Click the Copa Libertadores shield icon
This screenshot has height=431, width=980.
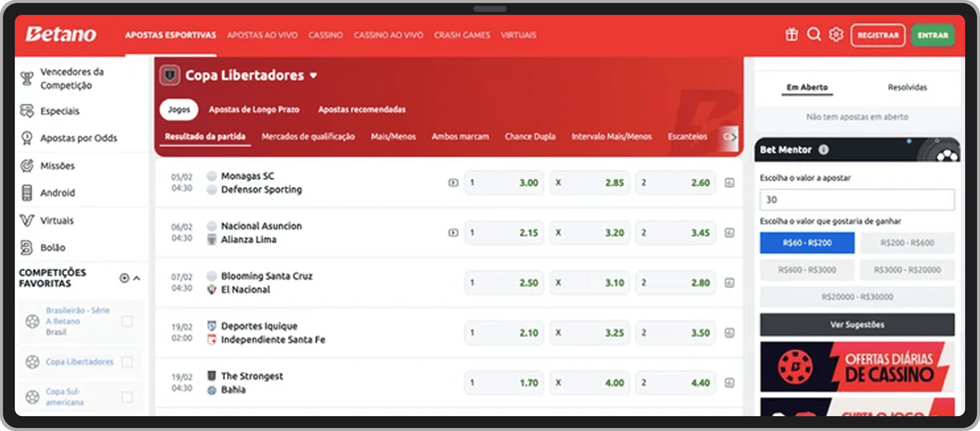tap(170, 75)
